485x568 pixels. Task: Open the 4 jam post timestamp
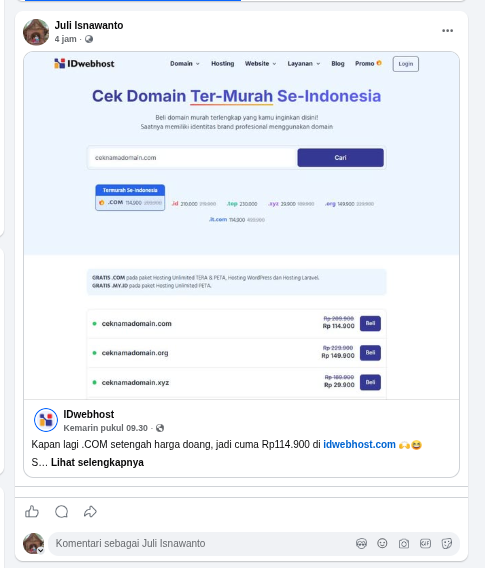click(x=66, y=39)
